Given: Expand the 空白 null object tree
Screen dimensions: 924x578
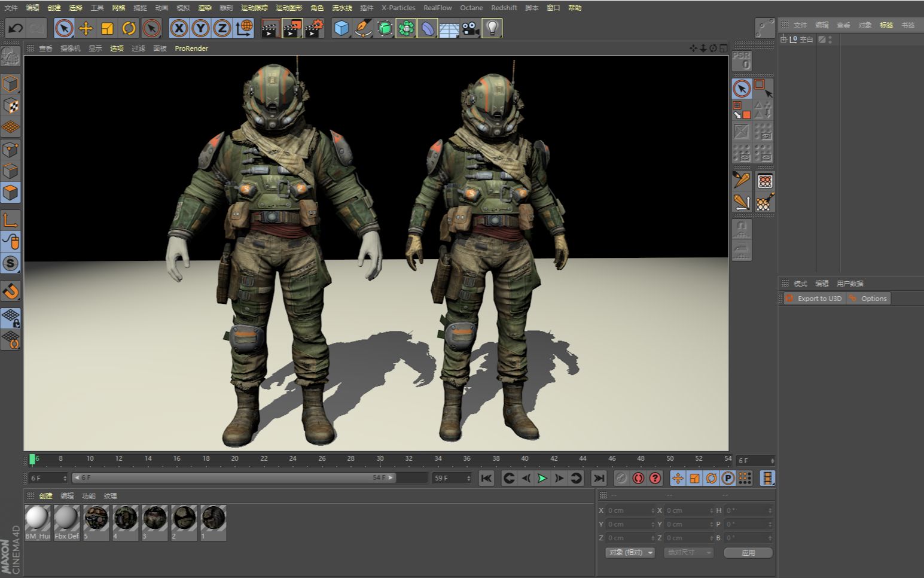Looking at the screenshot, I should [783, 39].
